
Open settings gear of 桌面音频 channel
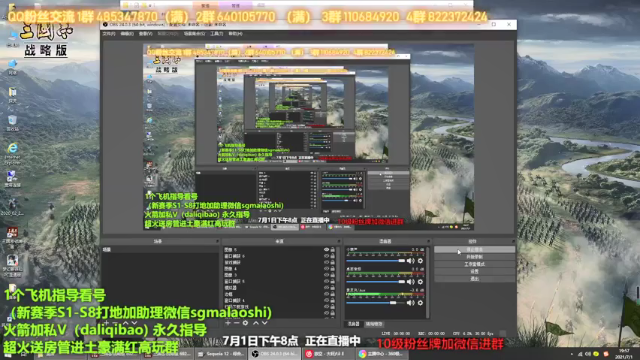pyautogui.click(x=420, y=282)
